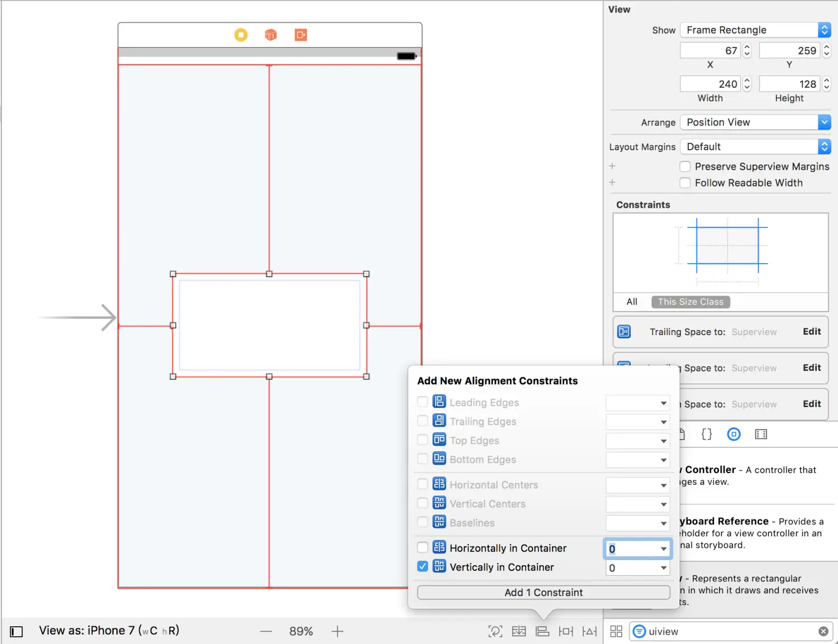Open the Show Frame Rectangle dropdown
This screenshot has height=644, width=838.
point(755,30)
